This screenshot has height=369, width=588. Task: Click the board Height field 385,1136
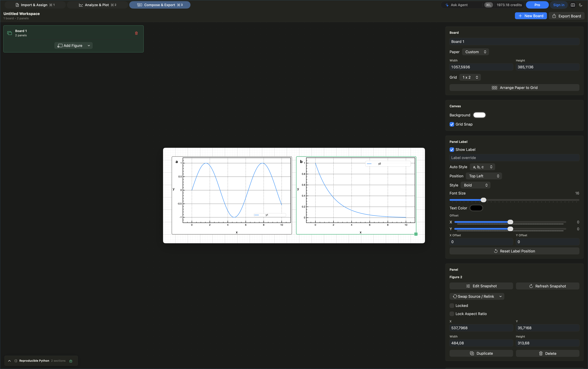(x=548, y=67)
